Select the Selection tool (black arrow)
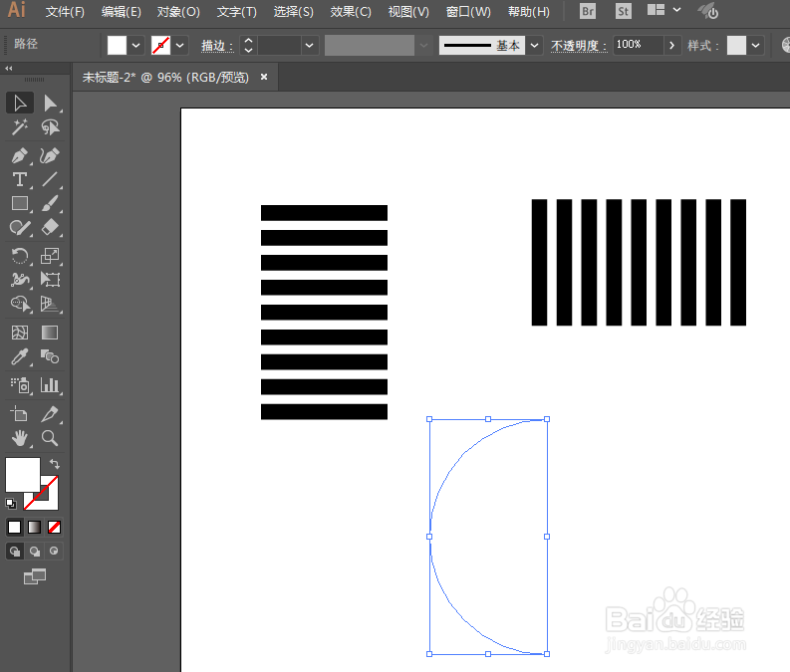Image resolution: width=790 pixels, height=672 pixels. pyautogui.click(x=20, y=104)
